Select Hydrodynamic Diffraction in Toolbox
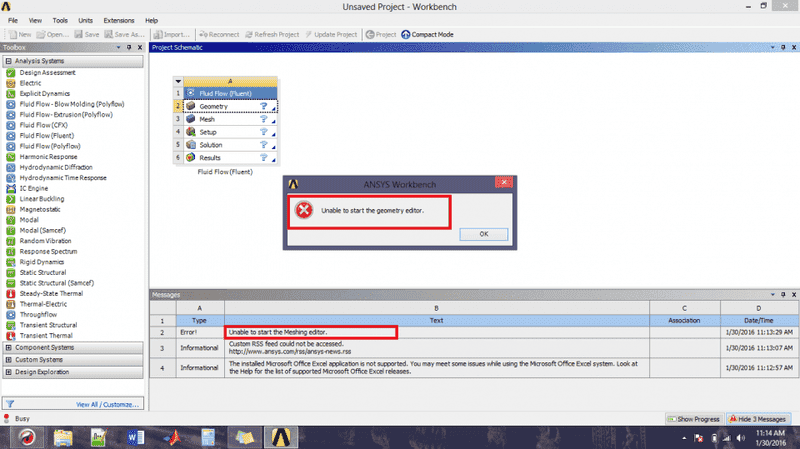This screenshot has height=449, width=800. click(x=56, y=167)
